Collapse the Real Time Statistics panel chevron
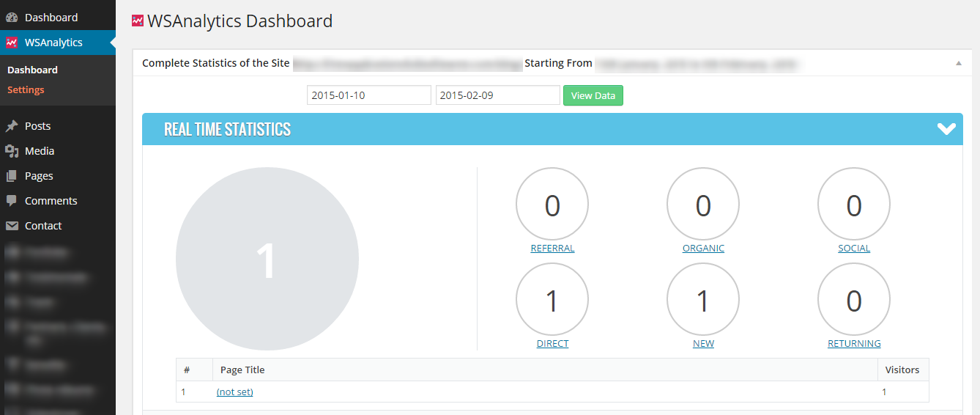 [x=946, y=129]
